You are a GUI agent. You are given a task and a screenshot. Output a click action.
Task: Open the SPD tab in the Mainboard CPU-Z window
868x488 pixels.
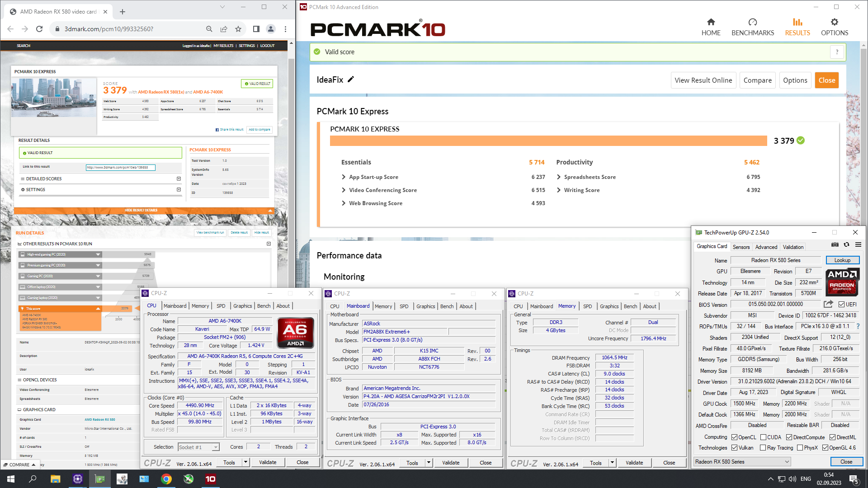click(404, 306)
